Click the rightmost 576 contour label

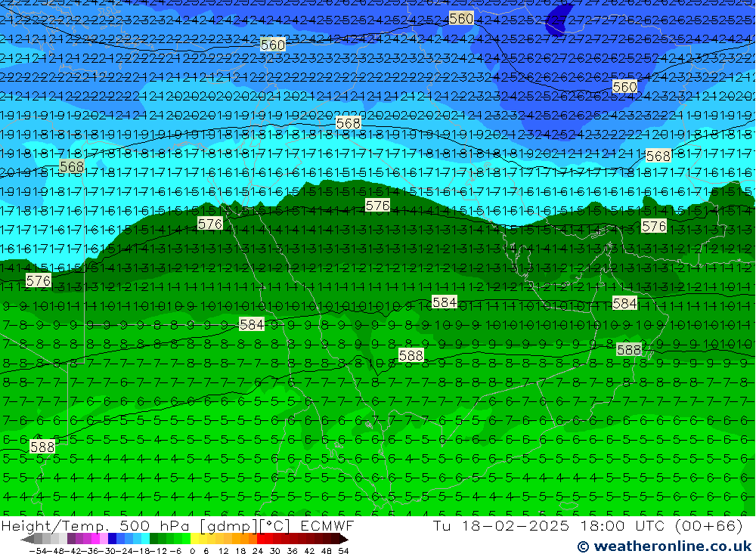654,226
